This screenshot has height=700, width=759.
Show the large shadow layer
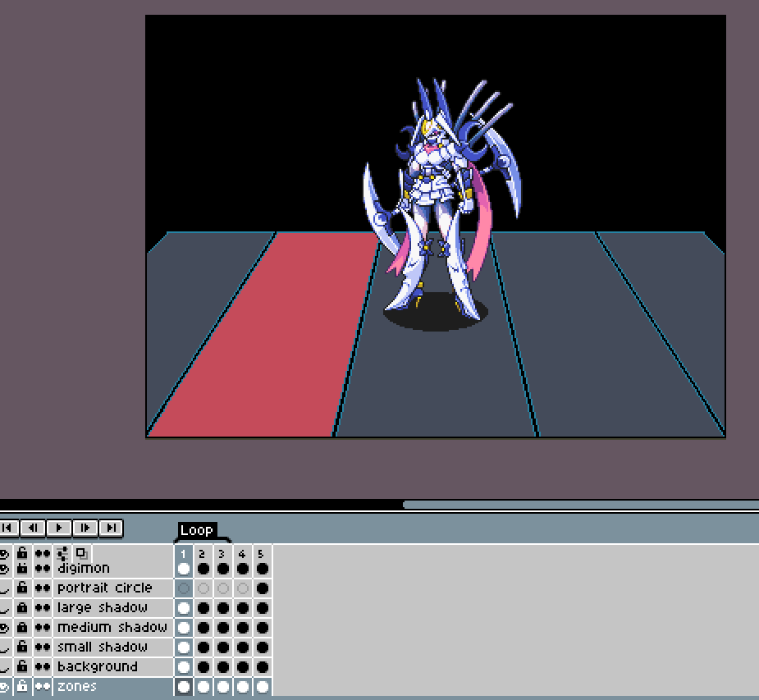click(x=4, y=608)
